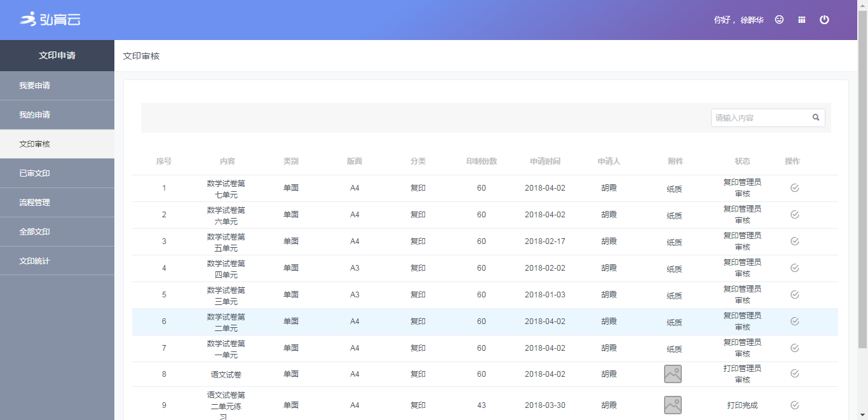The image size is (868, 420).
Task: Click the audit check icon for row 6
Action: pyautogui.click(x=794, y=322)
